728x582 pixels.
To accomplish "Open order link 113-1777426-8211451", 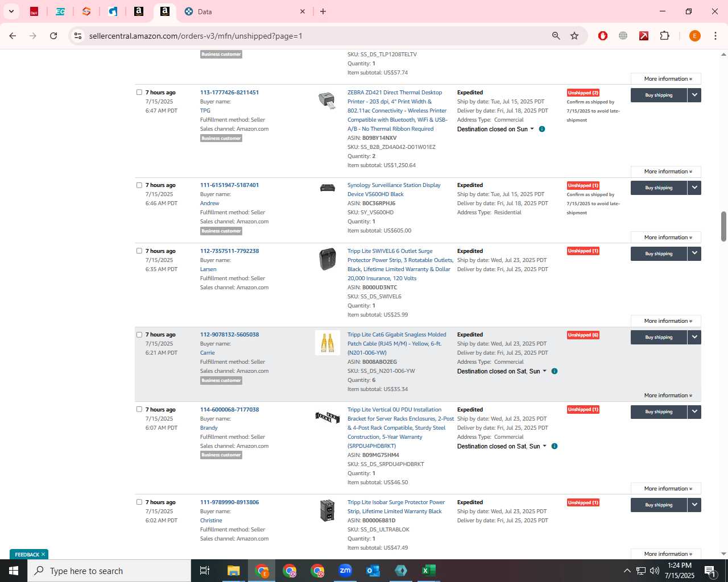I will [229, 92].
